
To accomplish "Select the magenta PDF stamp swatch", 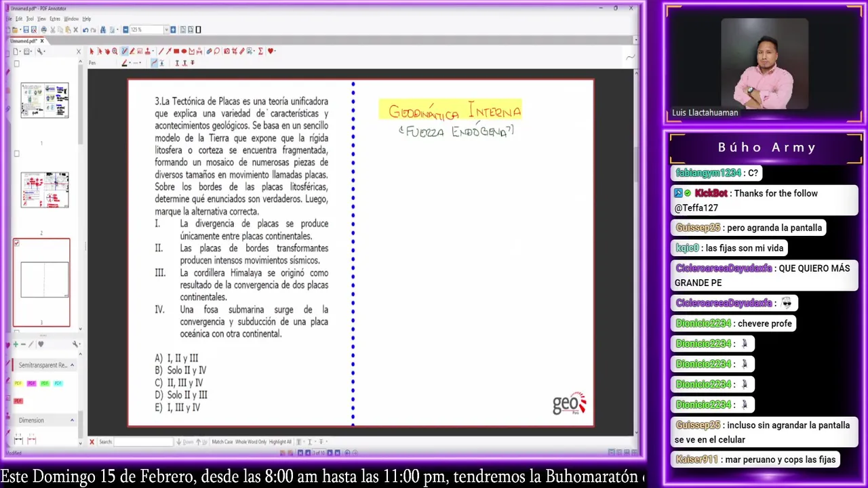I will (31, 383).
